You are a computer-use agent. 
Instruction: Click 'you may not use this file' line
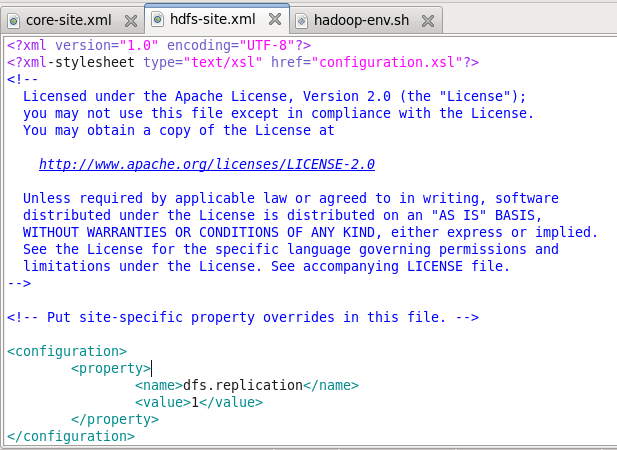279,113
